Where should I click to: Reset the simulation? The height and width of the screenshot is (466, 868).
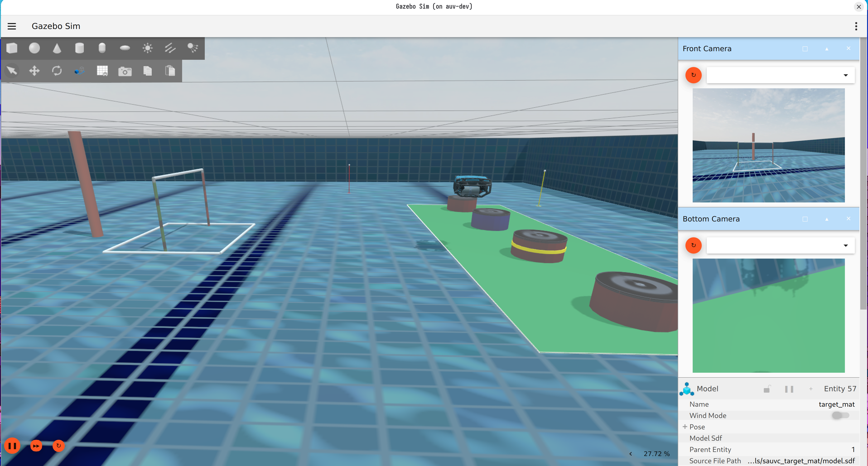pyautogui.click(x=59, y=445)
